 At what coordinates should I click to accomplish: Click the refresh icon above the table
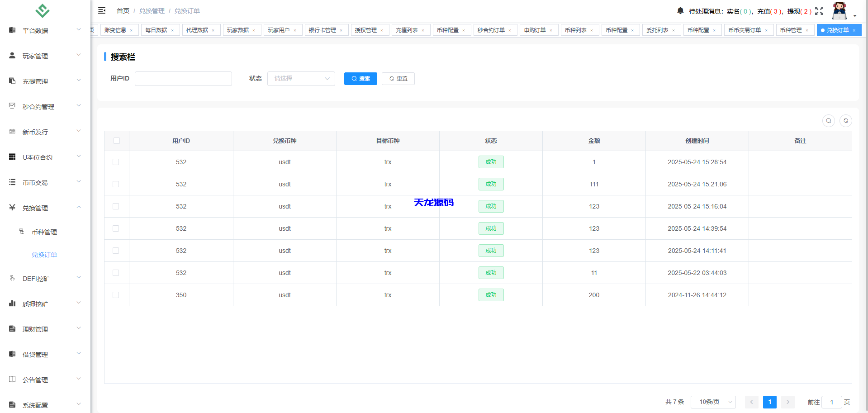pos(846,121)
